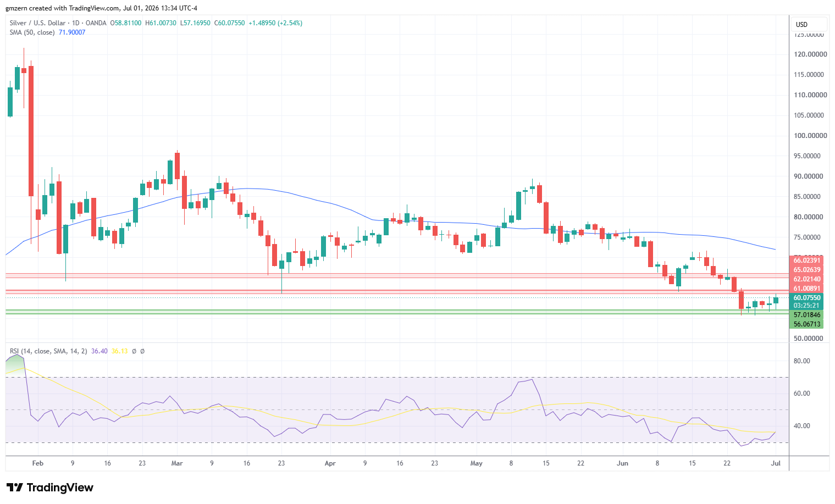
Task: Click the open price O58.81100
Action: click(126, 23)
